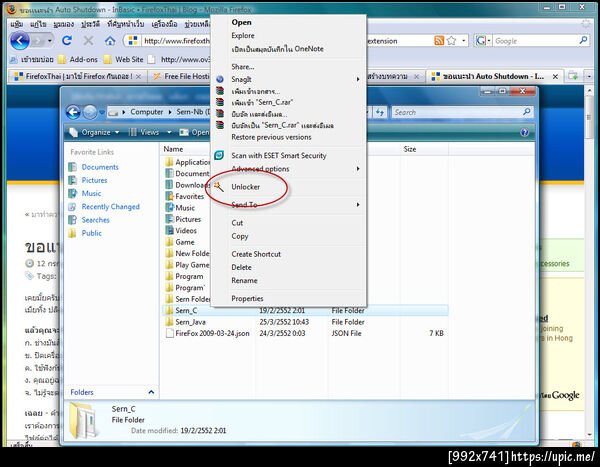Select the Auto Shutdown tab
This screenshot has width=600, height=467.
pos(494,76)
